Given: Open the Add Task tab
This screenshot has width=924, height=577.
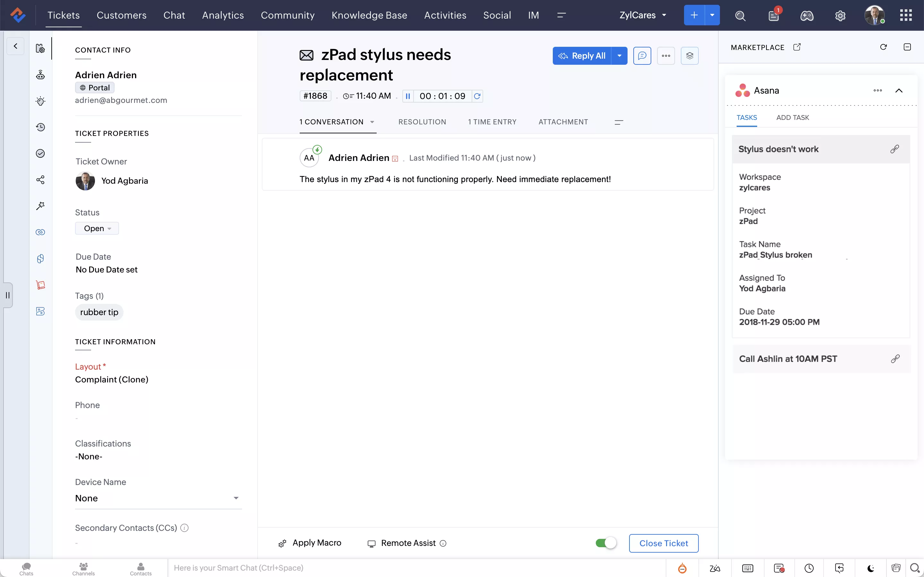Looking at the screenshot, I should (x=792, y=118).
